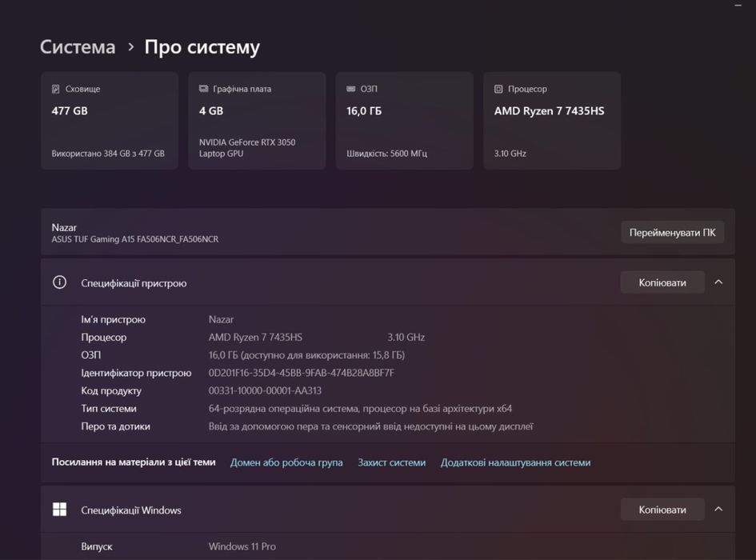Click the ASUS TUF Gaming A15 FA506NCR model text

pyautogui.click(x=135, y=239)
